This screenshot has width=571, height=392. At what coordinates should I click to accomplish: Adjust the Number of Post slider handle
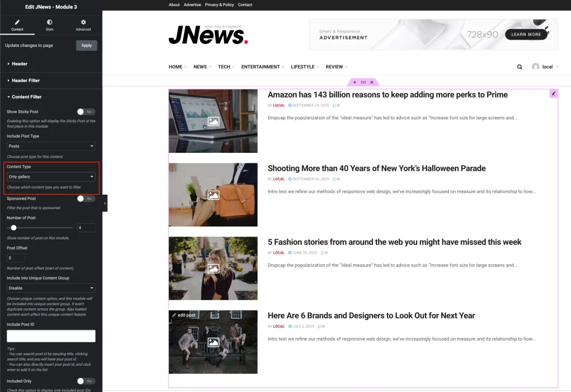click(14, 228)
